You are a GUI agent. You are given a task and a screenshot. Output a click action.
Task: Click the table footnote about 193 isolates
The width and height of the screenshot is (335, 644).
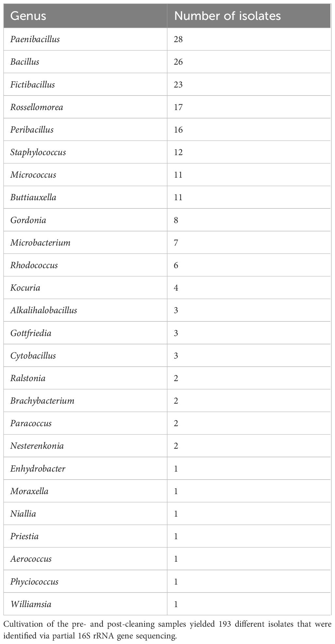tap(167, 629)
